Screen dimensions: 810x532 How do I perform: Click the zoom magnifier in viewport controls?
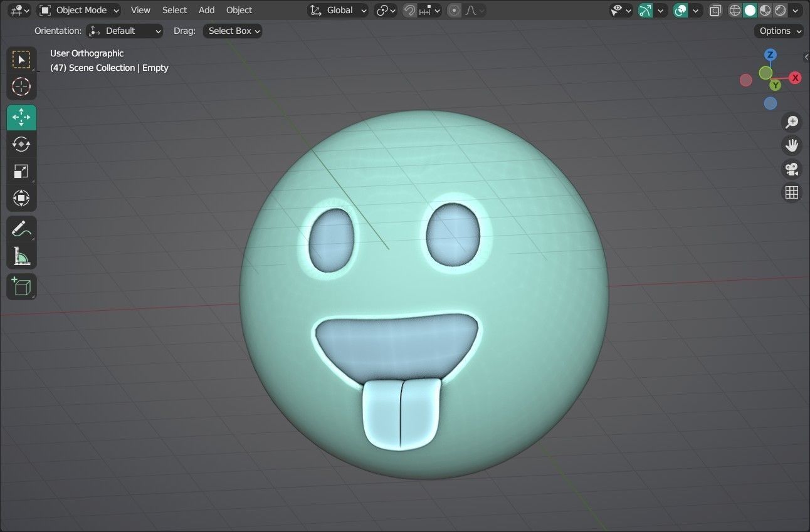pos(792,122)
